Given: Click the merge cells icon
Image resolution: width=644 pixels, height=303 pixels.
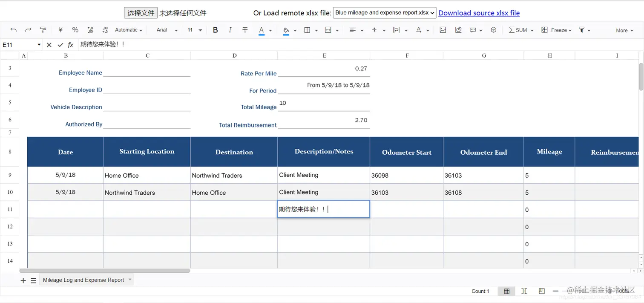Looking at the screenshot, I should [328, 30].
